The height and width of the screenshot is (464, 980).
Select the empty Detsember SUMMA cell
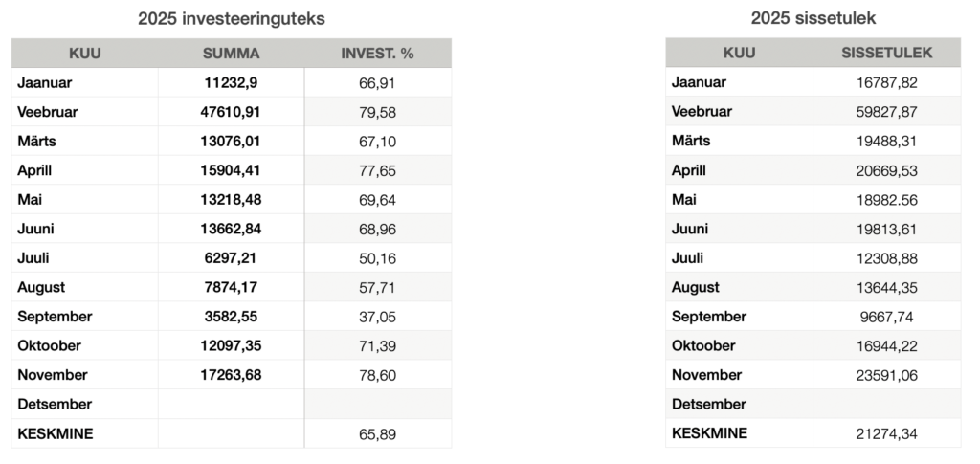point(231,404)
